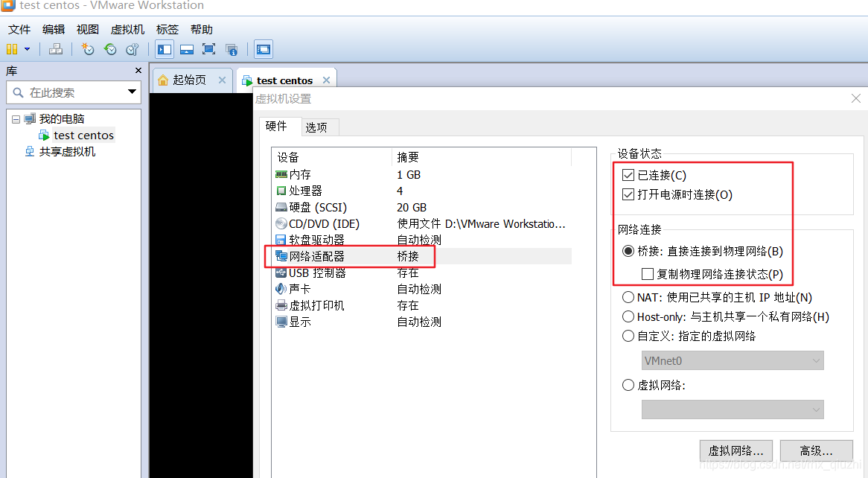
Task: Toggle 打开电源时连接(O) checkbox
Action: pyautogui.click(x=628, y=194)
